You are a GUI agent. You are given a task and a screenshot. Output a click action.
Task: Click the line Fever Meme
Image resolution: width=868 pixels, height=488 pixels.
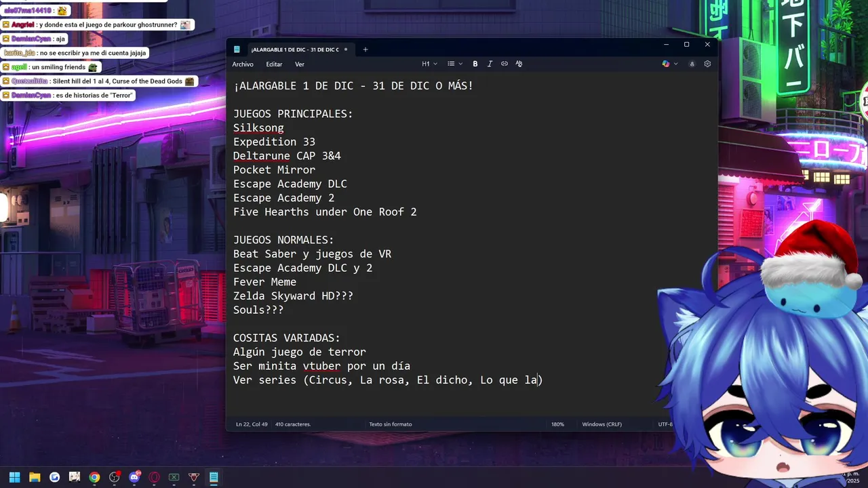(264, 282)
